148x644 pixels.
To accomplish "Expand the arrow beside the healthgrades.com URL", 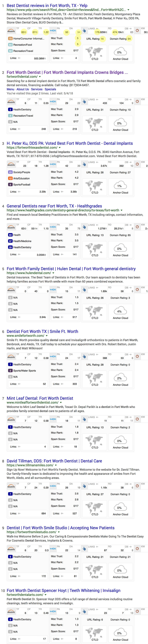I will (121, 211).
